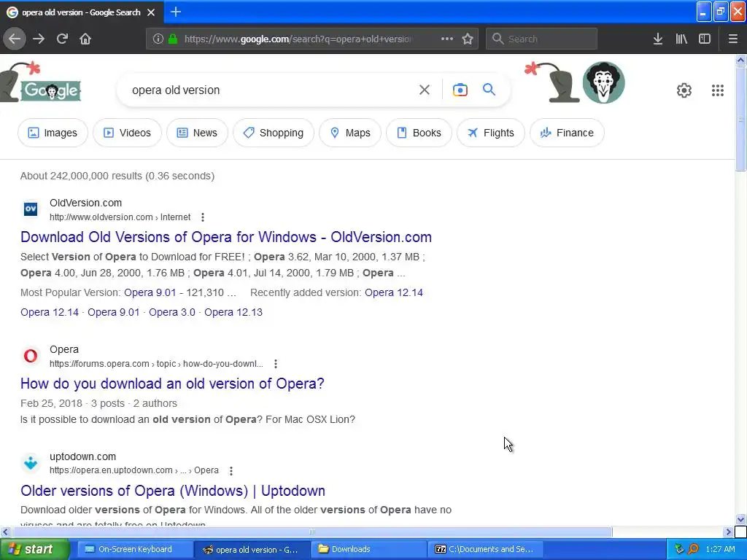Click the vertical scrollbar down arrow
747x560 pixels.
point(741,519)
